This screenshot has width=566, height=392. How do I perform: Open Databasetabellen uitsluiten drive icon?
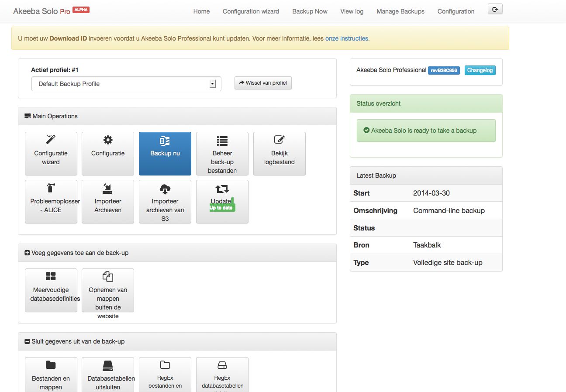[108, 365]
